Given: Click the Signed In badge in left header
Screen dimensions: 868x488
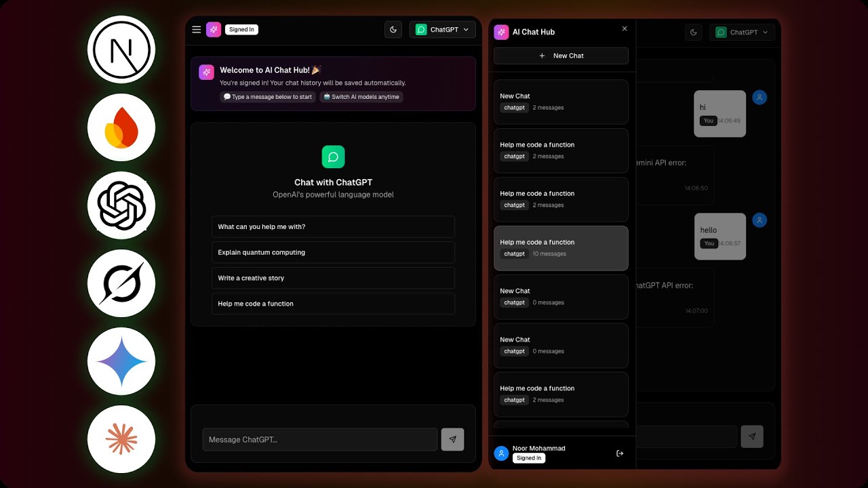Looking at the screenshot, I should pos(241,29).
